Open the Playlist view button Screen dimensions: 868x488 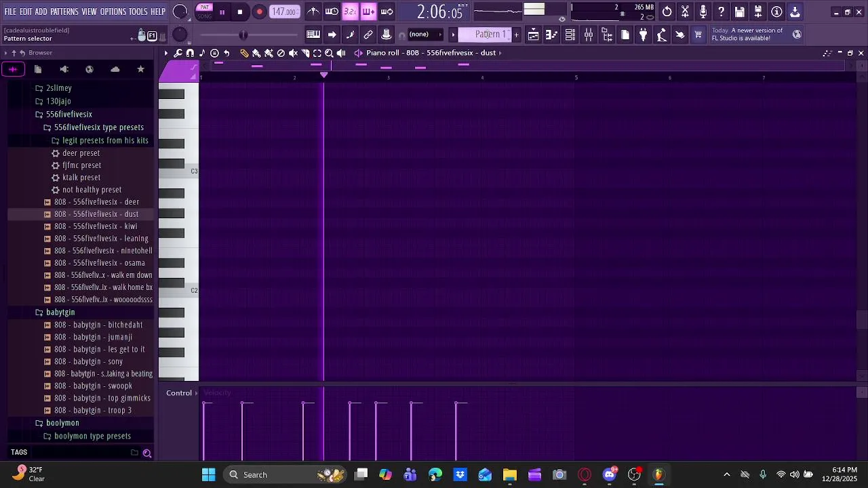click(x=533, y=35)
